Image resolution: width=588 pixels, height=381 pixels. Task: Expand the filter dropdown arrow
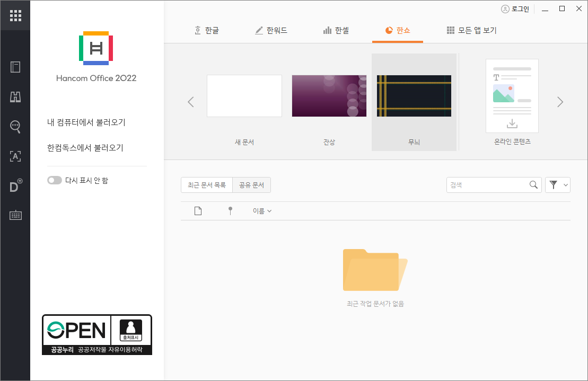click(x=566, y=185)
